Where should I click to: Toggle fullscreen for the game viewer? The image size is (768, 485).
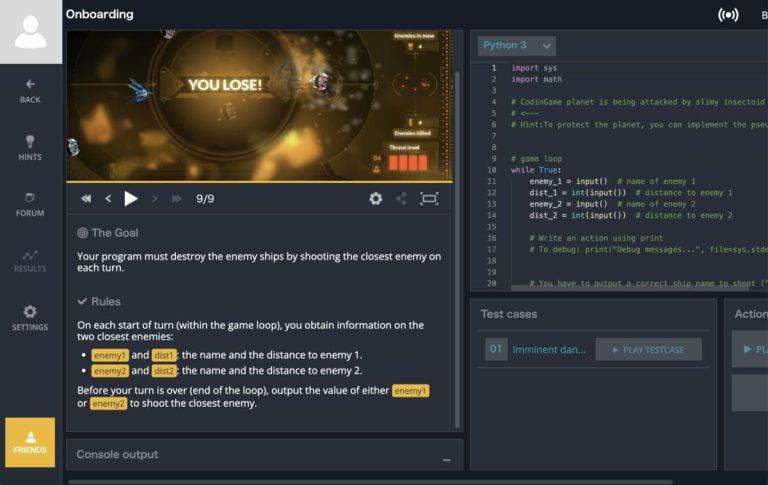(429, 199)
